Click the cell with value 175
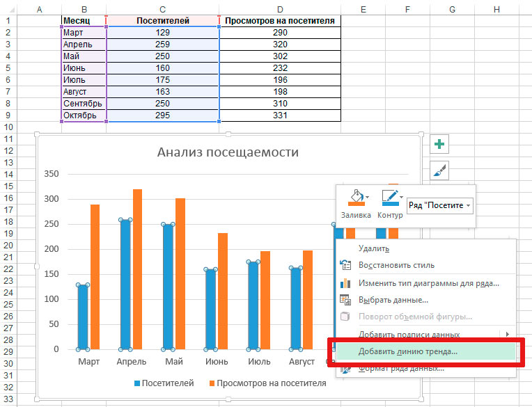 162,79
